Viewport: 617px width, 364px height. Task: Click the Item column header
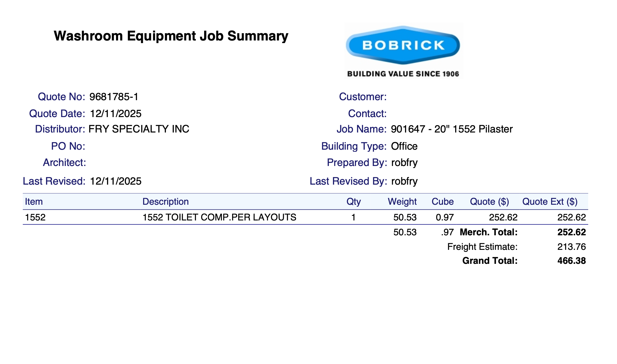pos(34,202)
